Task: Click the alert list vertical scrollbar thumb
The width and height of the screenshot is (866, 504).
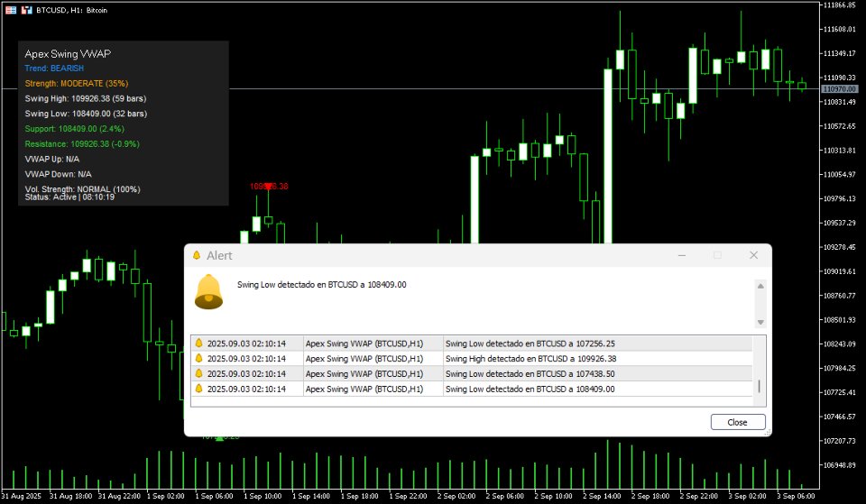Action: tap(760, 386)
